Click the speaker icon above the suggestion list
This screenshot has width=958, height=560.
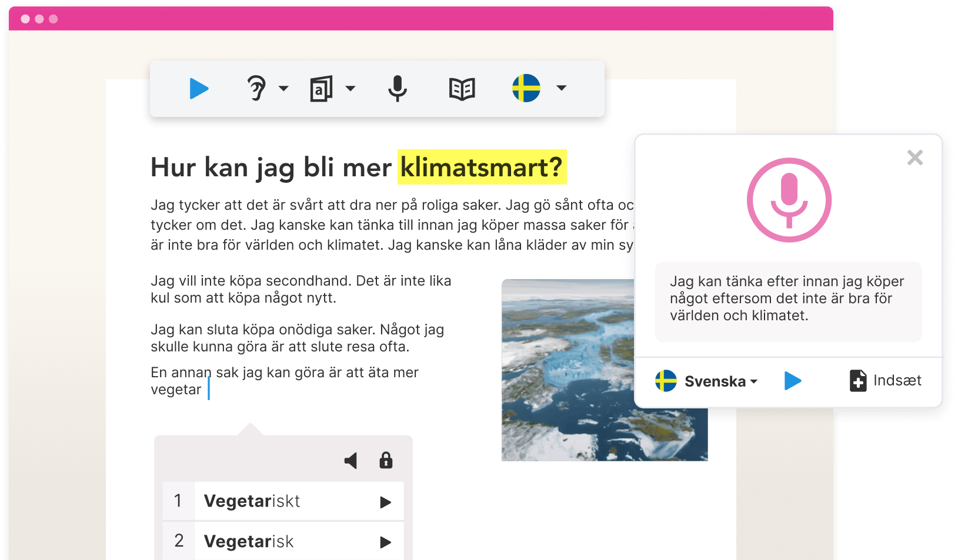[x=351, y=461]
